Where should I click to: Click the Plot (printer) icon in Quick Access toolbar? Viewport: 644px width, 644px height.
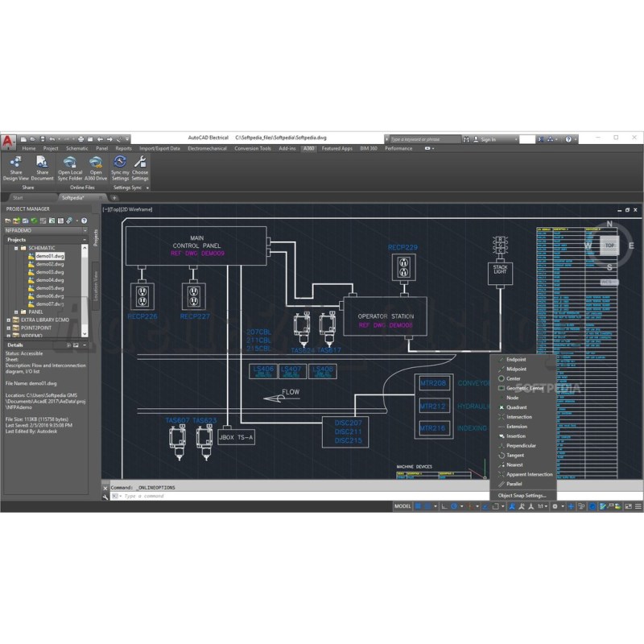(x=80, y=139)
